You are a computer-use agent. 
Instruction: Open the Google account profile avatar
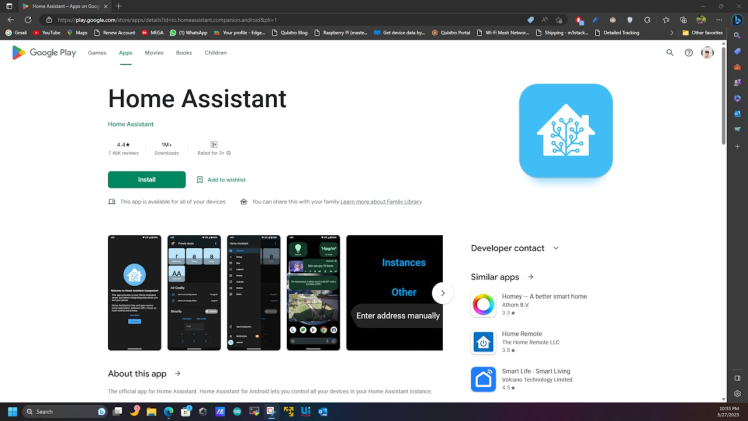point(707,52)
